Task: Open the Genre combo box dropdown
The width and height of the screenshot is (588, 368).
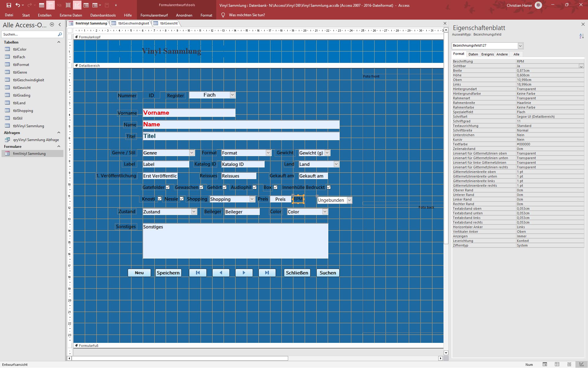Action: (x=192, y=153)
